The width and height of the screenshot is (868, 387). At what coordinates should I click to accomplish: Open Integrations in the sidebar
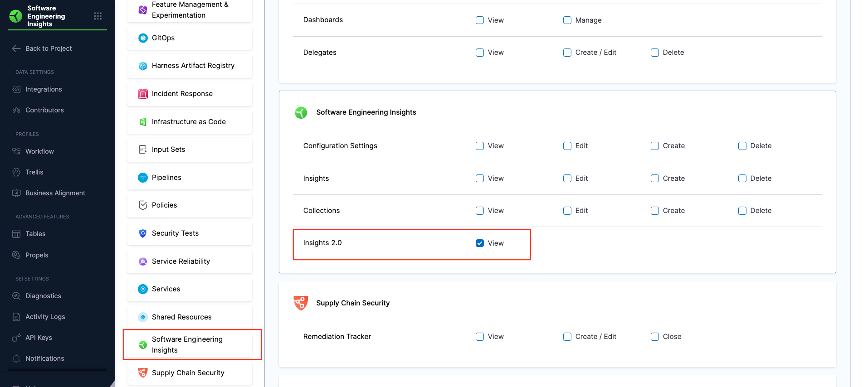44,89
